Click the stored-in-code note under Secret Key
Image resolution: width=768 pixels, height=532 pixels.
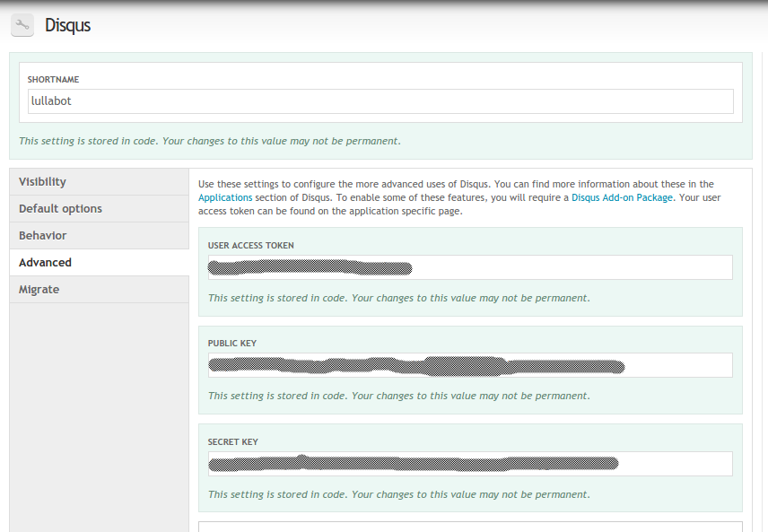pos(399,494)
